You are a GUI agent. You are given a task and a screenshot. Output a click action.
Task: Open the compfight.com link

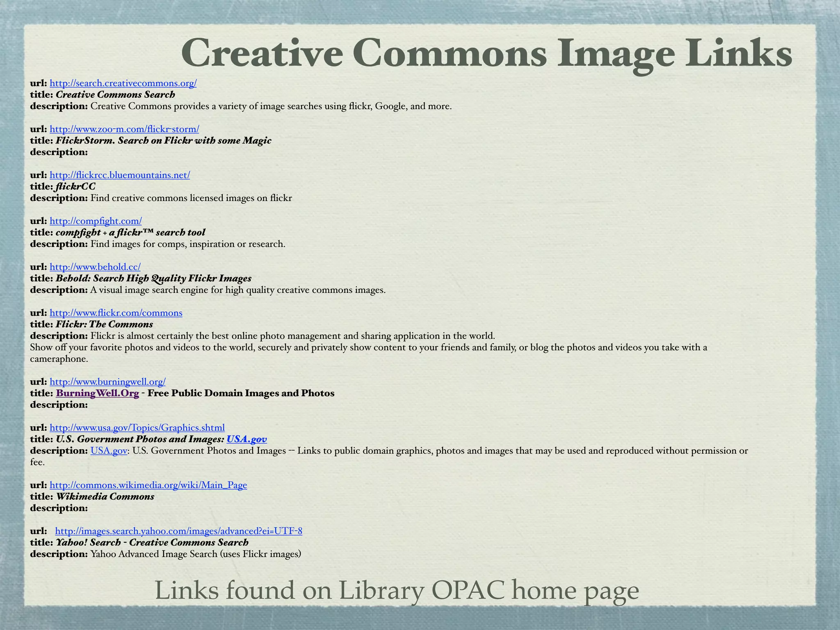96,221
